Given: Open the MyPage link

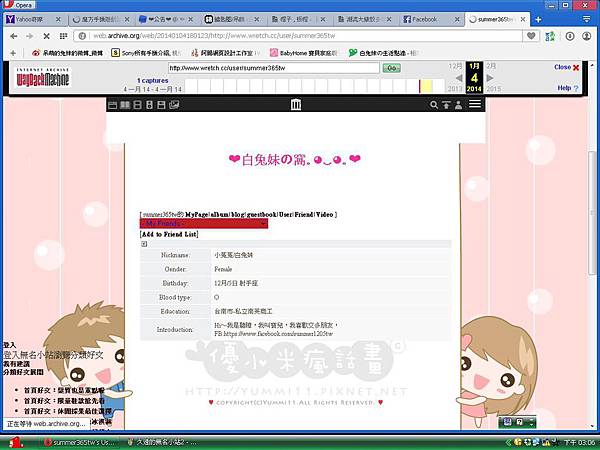Looking at the screenshot, I should (197, 214).
